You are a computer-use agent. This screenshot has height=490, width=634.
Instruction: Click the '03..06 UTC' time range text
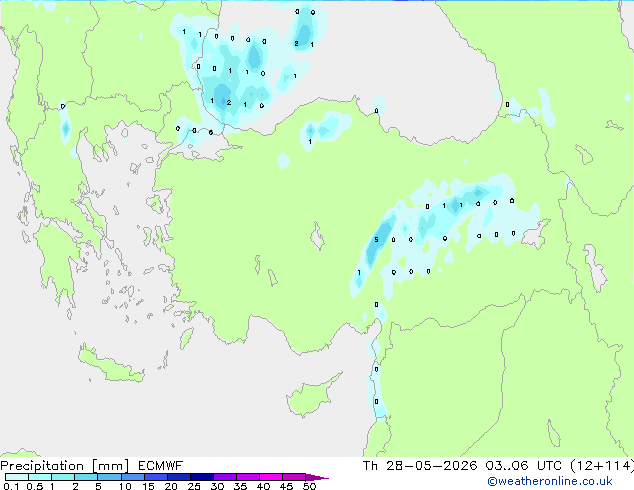[x=524, y=466]
